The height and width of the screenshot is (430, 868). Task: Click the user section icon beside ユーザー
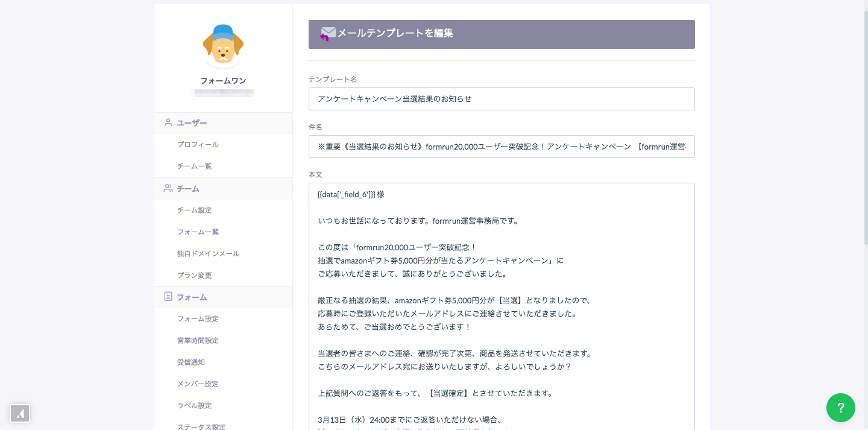coord(168,122)
